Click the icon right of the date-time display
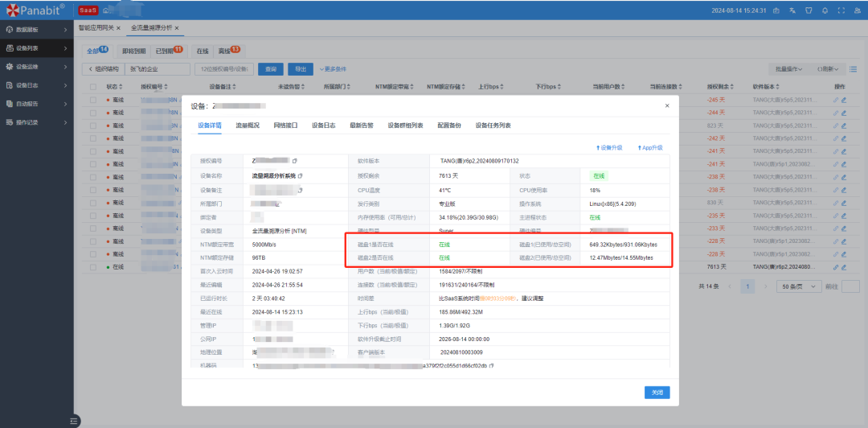 tap(776, 10)
